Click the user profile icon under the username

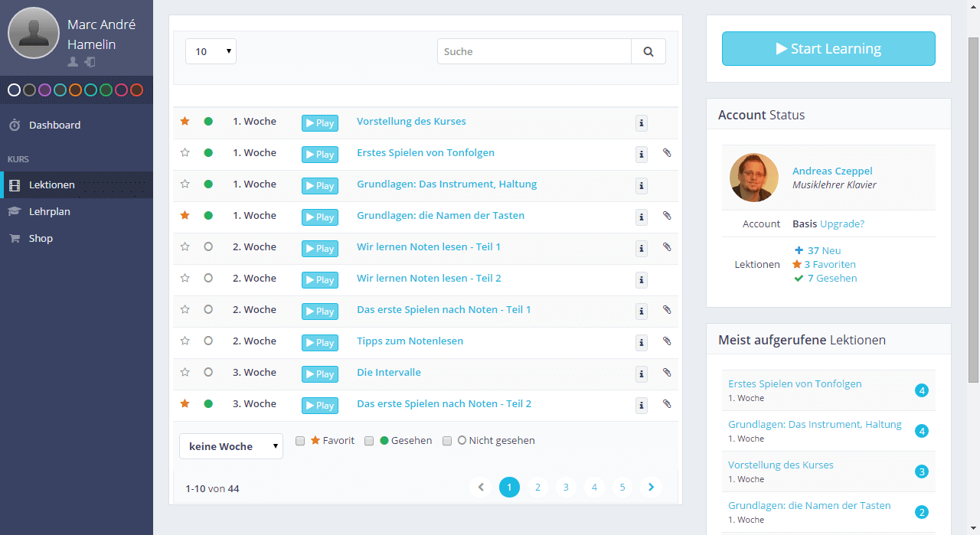[x=73, y=62]
